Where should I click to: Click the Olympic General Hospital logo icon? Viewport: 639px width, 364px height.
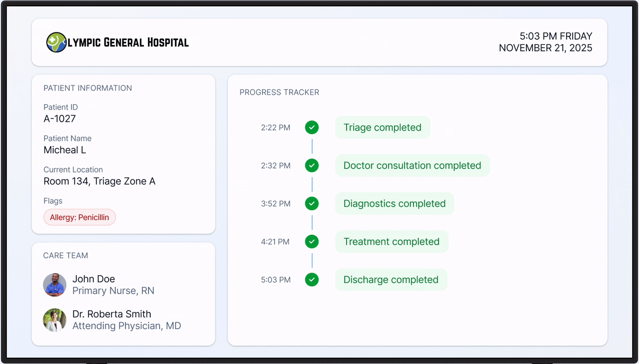[x=56, y=42]
